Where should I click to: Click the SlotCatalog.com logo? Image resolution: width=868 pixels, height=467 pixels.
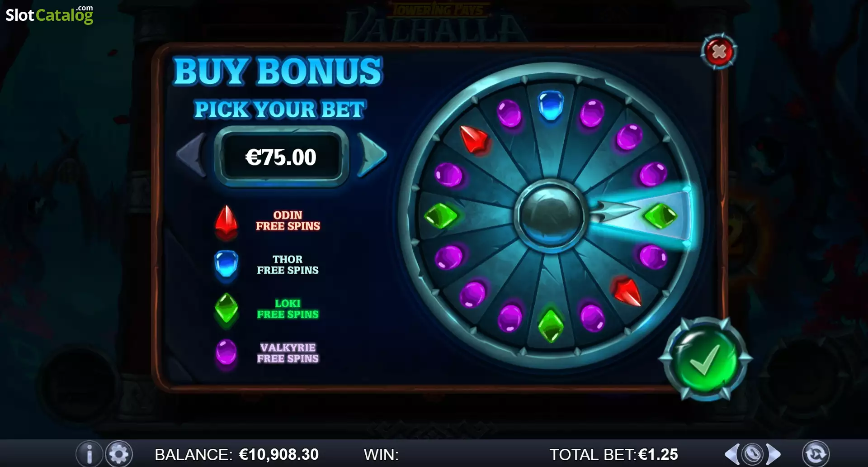(x=49, y=14)
